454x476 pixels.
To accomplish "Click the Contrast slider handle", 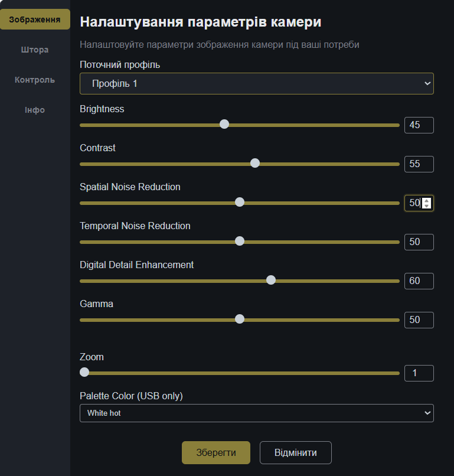I will click(255, 163).
